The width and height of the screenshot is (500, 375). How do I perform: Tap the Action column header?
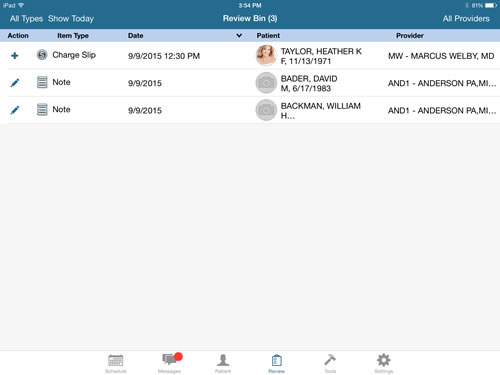pyautogui.click(x=18, y=35)
